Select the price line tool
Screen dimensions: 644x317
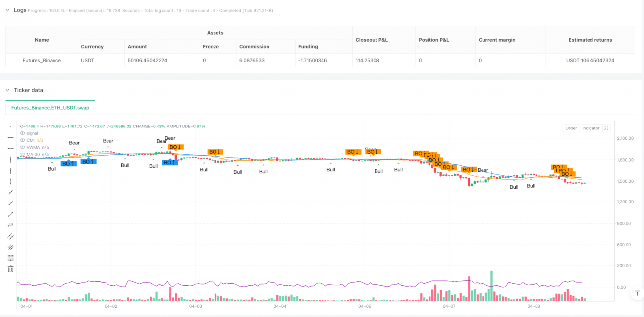(x=10, y=225)
